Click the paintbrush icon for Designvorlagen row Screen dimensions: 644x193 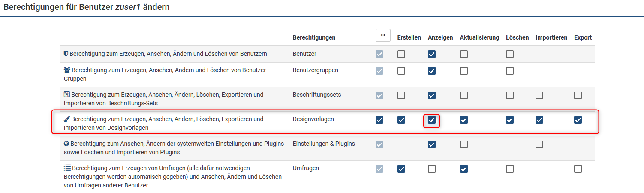point(66,119)
